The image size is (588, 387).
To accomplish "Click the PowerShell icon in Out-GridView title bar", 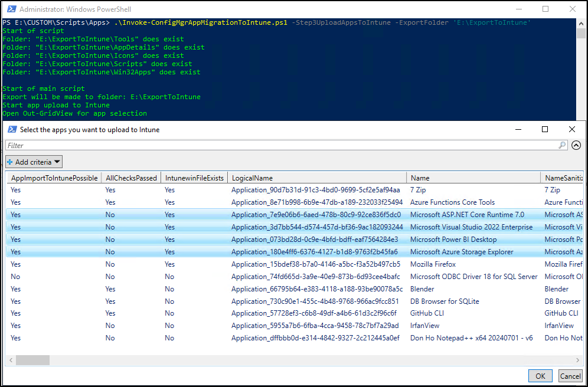I will 12,130.
